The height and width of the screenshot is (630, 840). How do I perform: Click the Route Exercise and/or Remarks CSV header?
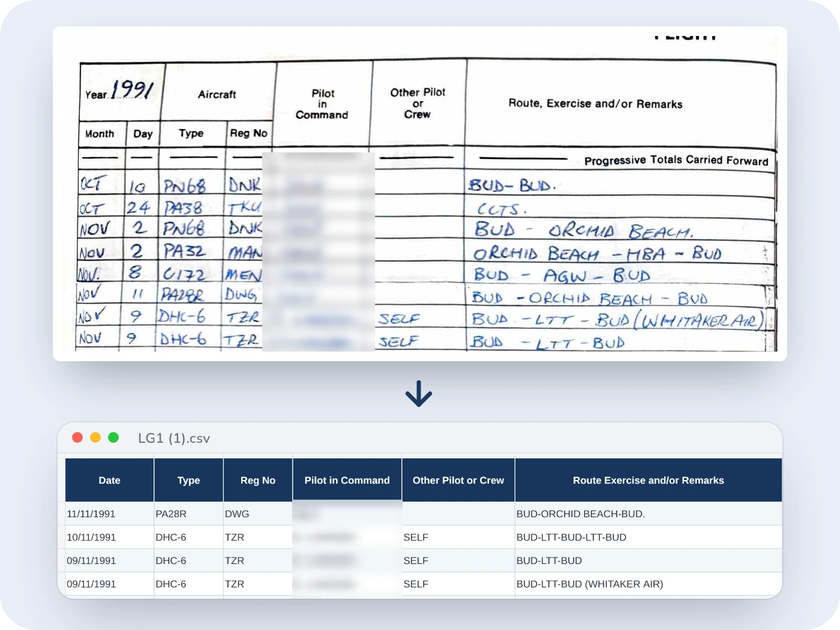click(649, 480)
